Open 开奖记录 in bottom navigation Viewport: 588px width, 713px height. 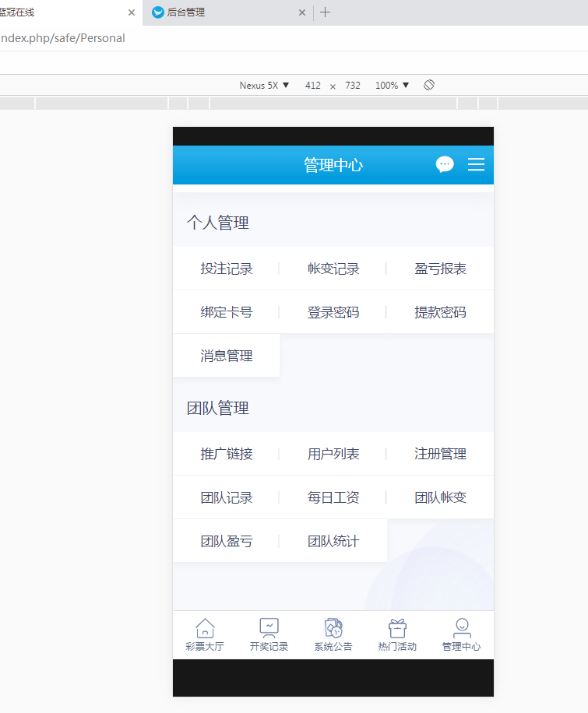coord(269,635)
